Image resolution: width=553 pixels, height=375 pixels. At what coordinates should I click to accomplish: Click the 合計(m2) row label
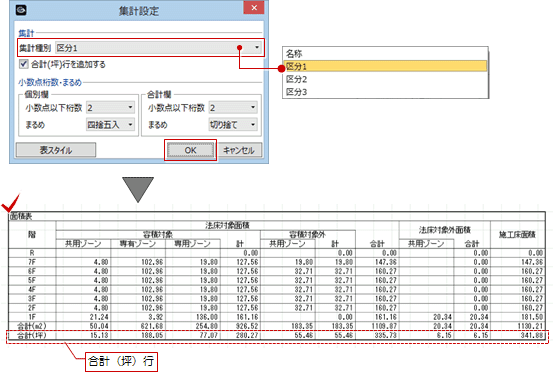click(32, 326)
